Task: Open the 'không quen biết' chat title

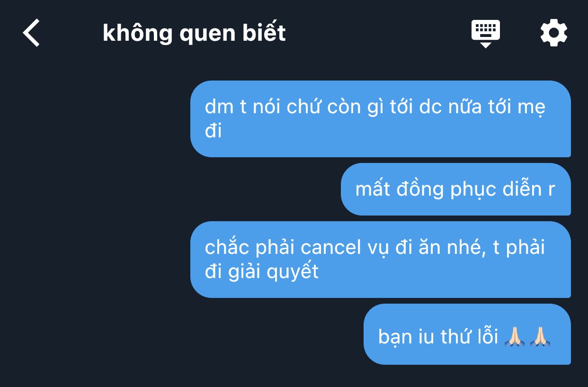Action: tap(194, 33)
